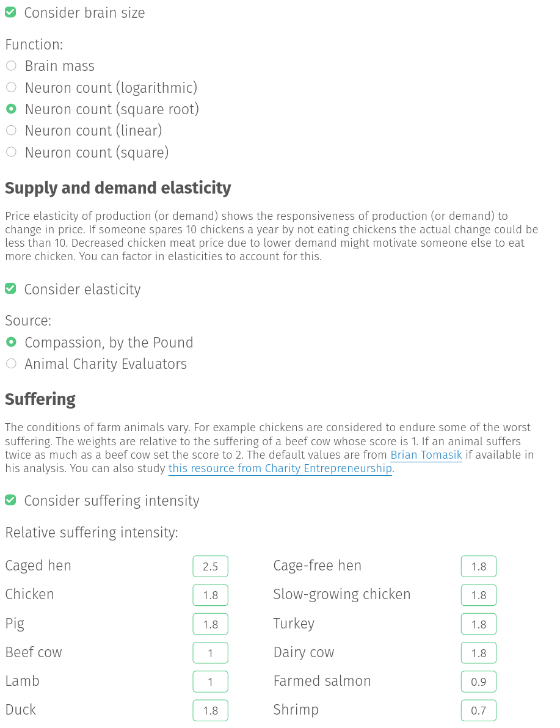
Task: Focus the Dairy cow suffering field
Action: point(479,653)
